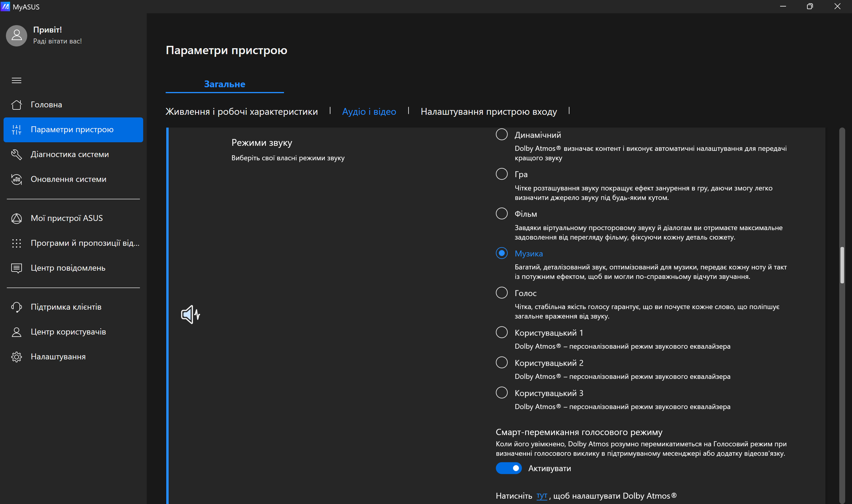Image resolution: width=852 pixels, height=504 pixels.
Task: Select the Фільм sound mode
Action: coord(501,214)
